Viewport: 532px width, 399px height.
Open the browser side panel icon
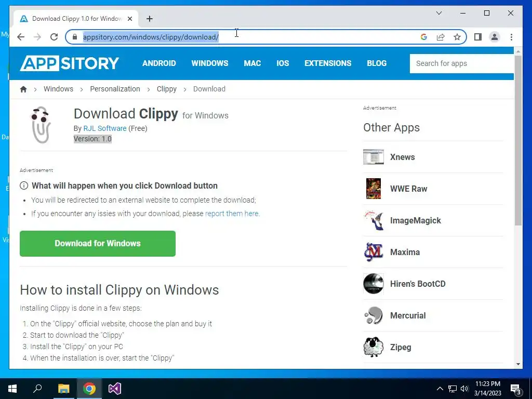click(x=478, y=37)
